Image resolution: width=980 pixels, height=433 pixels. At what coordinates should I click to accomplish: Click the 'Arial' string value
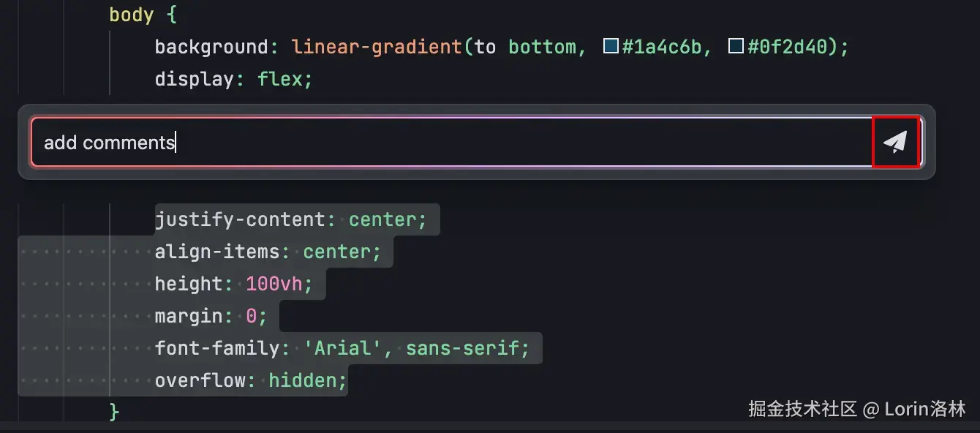click(x=342, y=348)
